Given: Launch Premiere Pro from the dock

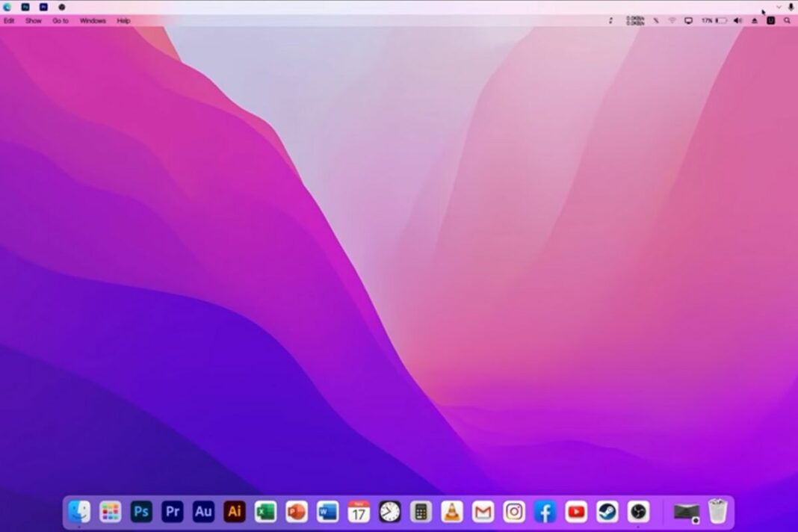Looking at the screenshot, I should pyautogui.click(x=172, y=512).
